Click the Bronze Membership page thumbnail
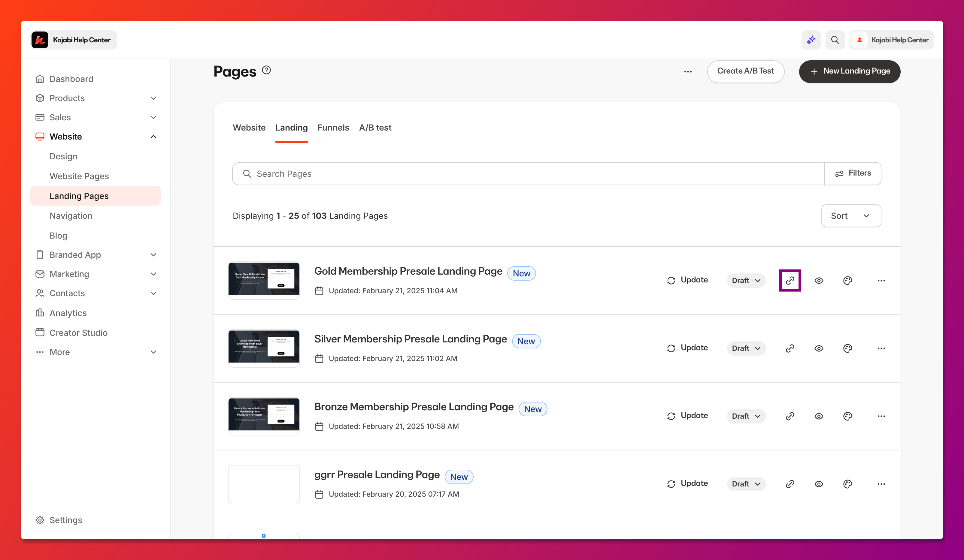964x560 pixels. tap(264, 416)
